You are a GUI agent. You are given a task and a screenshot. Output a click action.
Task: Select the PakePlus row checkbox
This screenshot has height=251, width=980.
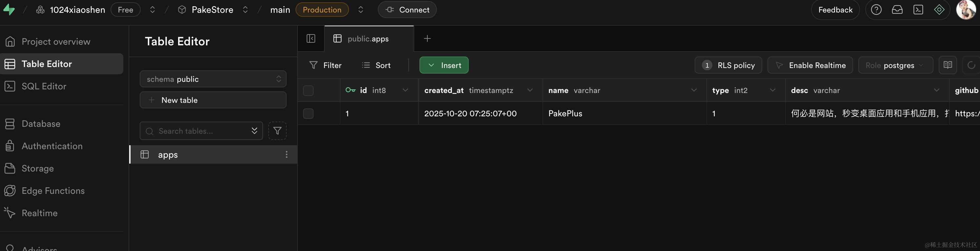[x=308, y=113]
